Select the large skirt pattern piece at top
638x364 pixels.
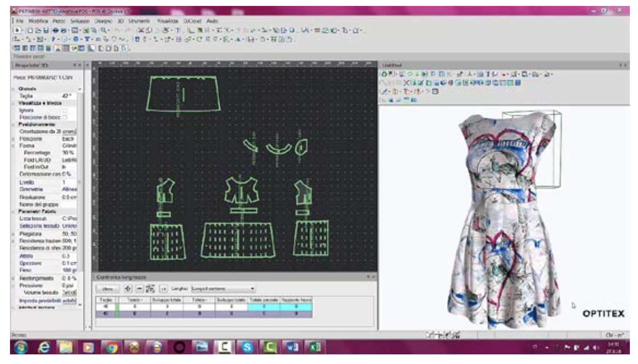pos(183,93)
